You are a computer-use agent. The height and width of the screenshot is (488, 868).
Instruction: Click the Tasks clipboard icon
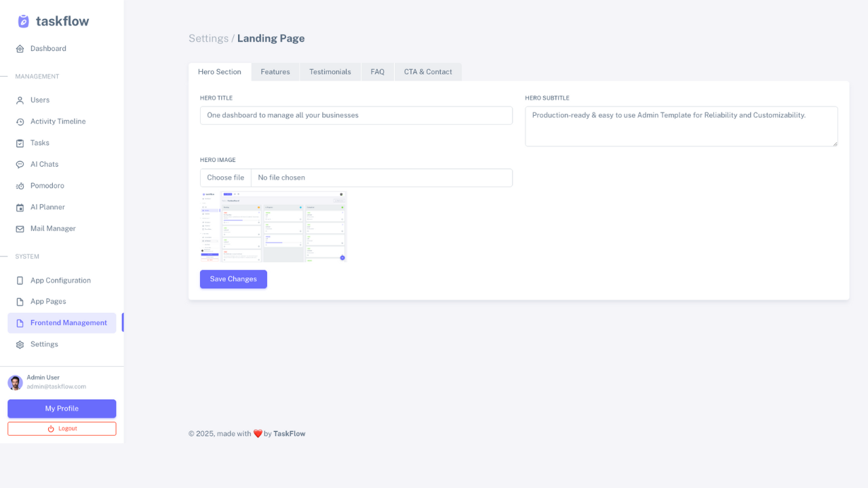pyautogui.click(x=20, y=143)
